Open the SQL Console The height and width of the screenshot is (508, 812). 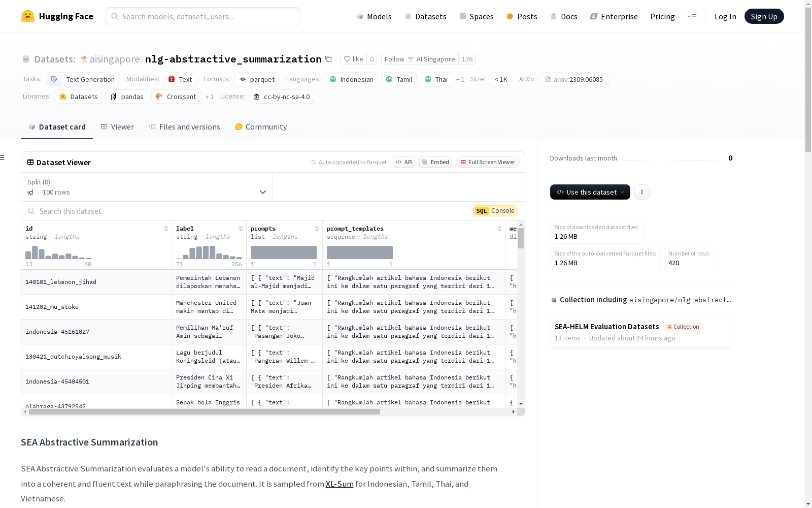[495, 211]
